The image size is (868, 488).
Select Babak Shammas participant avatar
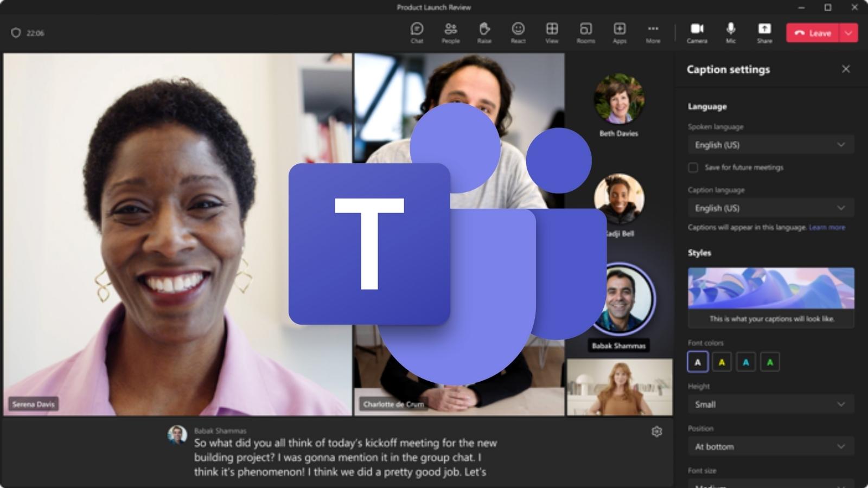coord(622,299)
